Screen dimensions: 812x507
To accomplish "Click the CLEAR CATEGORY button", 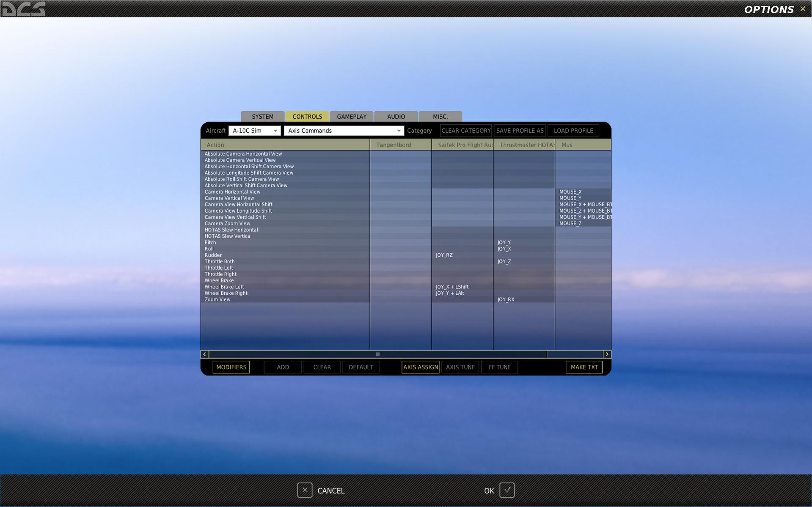I will (466, 131).
